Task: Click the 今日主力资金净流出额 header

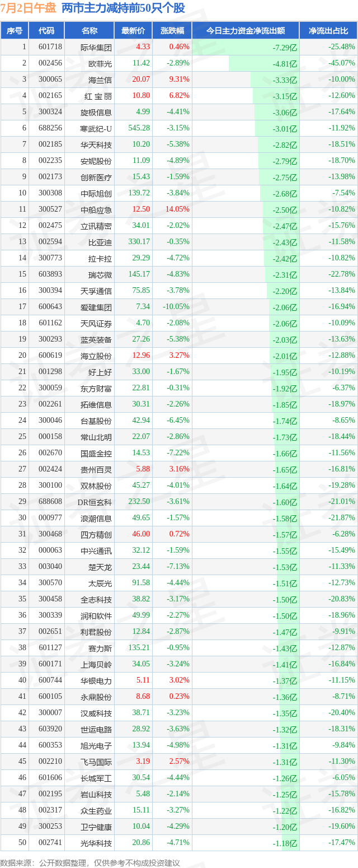Action: [x=246, y=31]
